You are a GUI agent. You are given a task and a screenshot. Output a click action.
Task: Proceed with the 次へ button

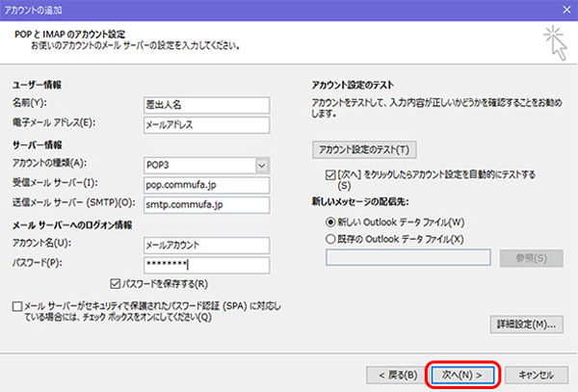(x=464, y=374)
